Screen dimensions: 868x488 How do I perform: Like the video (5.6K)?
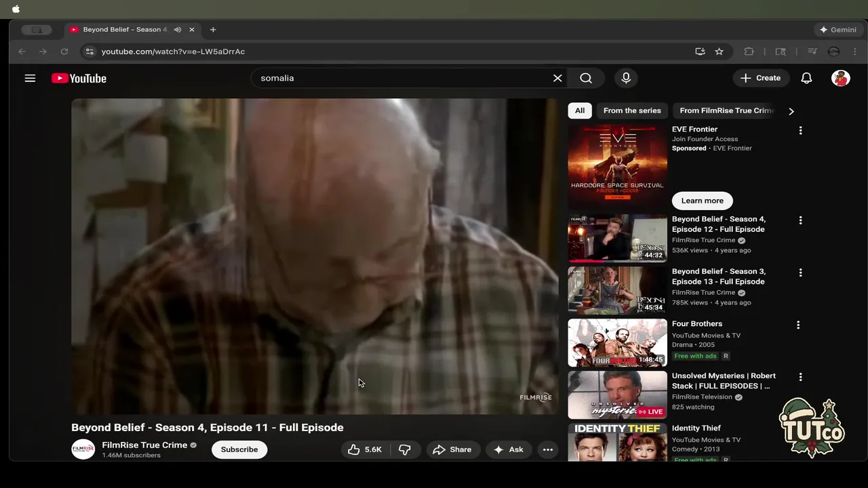click(x=365, y=449)
